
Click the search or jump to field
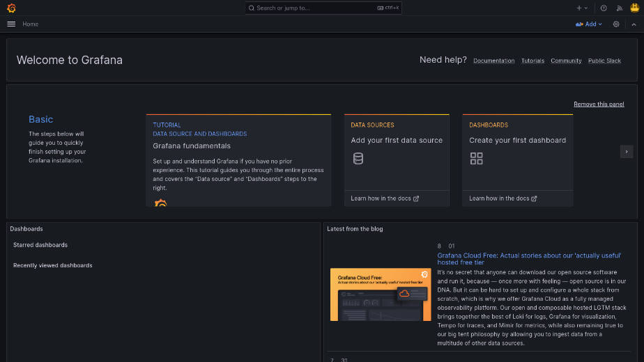tap(323, 8)
